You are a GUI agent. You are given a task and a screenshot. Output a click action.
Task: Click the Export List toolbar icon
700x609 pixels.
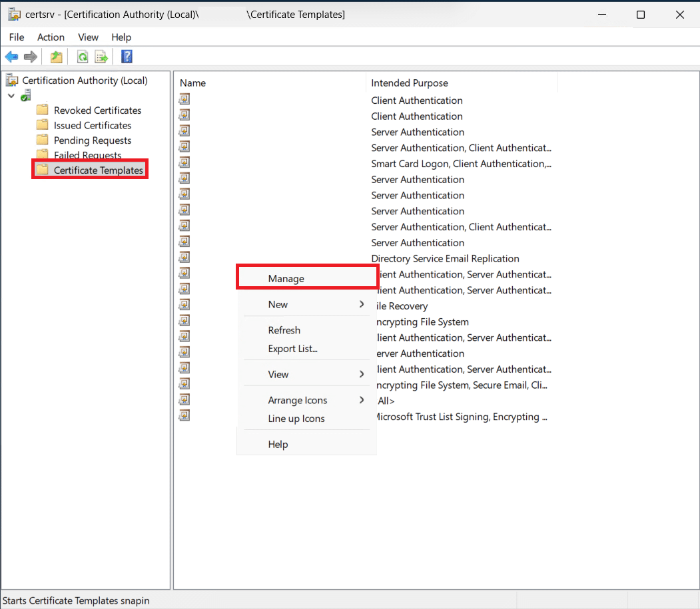point(101,57)
